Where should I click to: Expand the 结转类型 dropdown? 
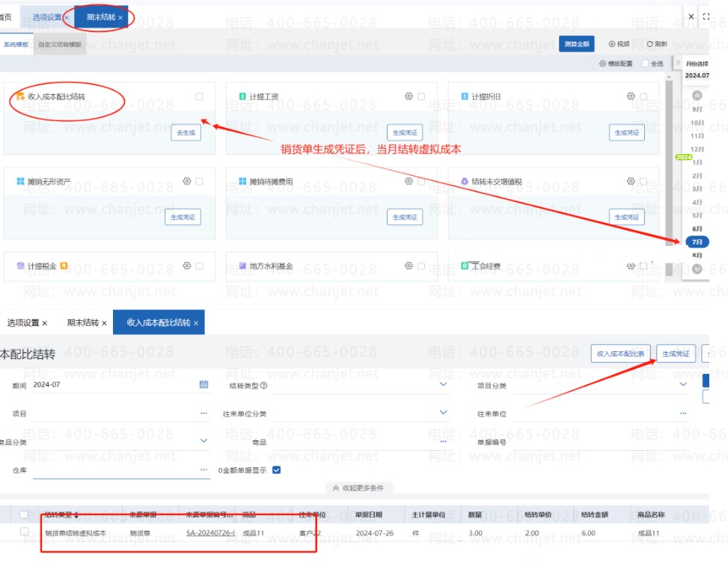pos(444,385)
